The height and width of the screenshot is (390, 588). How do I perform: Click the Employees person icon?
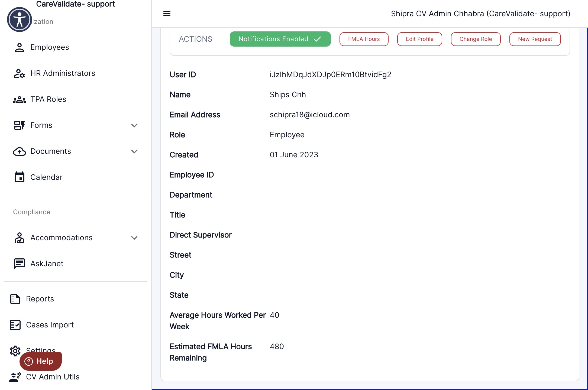(19, 47)
